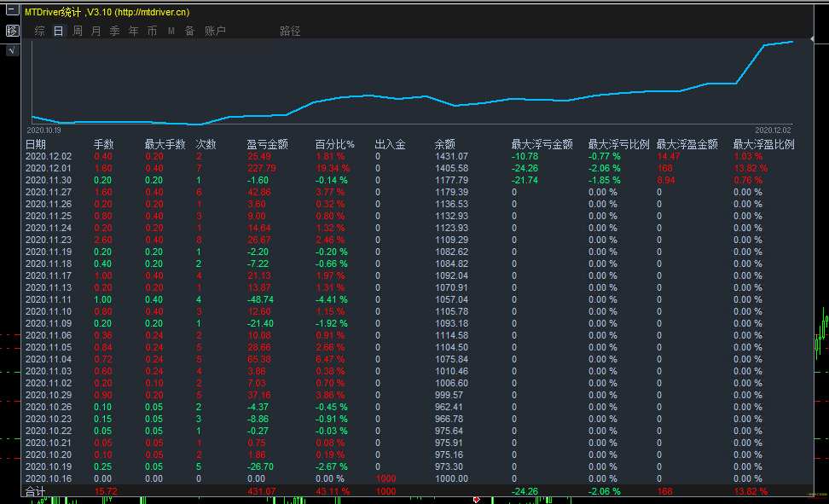Click the MTDriver统计 V3.10 title text

(x=107, y=12)
